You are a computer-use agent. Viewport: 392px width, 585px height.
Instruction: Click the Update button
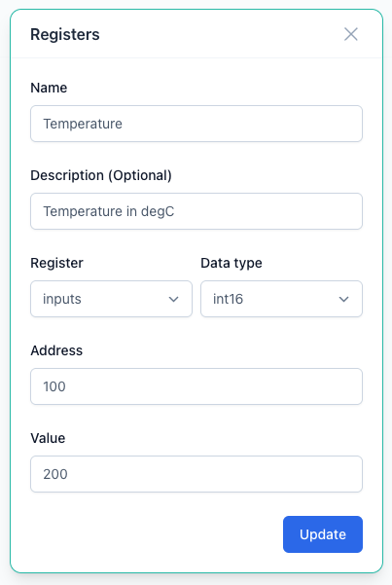point(323,534)
